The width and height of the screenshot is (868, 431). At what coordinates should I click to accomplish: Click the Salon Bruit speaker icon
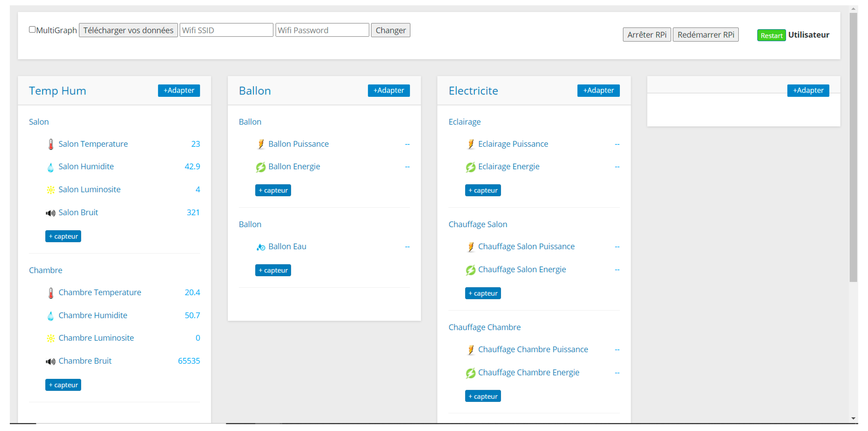click(x=51, y=213)
